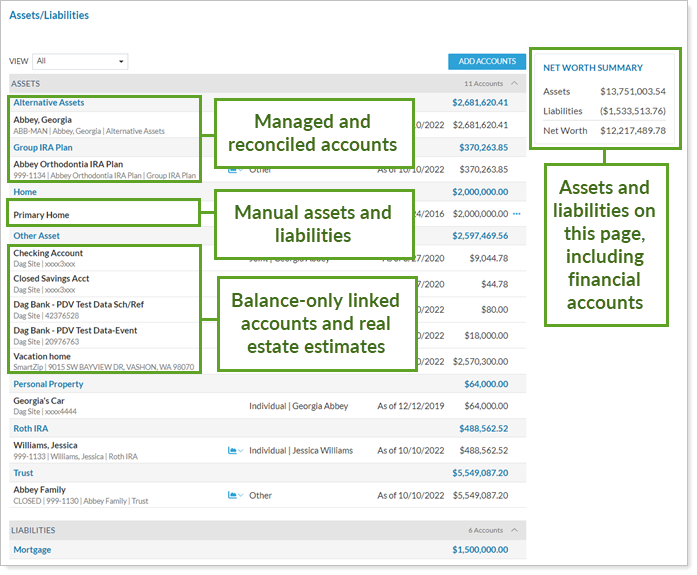Click the Add Accounts button
This screenshot has width=697, height=575.
click(487, 61)
